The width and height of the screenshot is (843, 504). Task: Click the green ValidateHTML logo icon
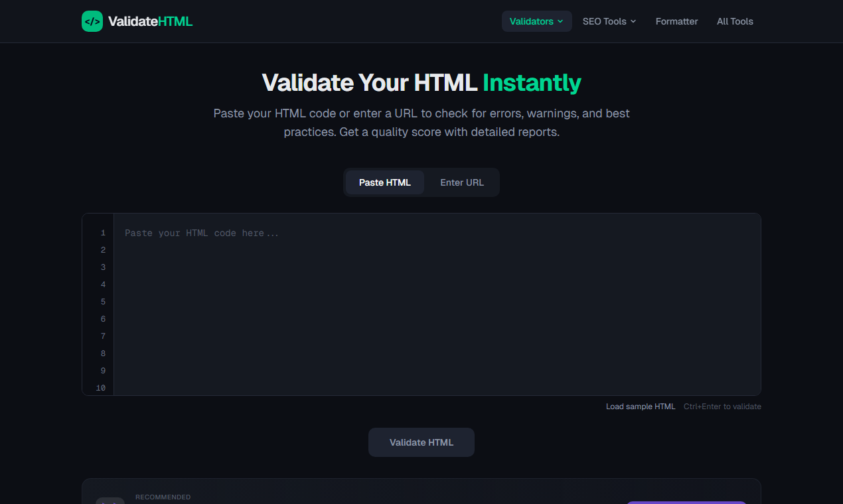point(92,21)
